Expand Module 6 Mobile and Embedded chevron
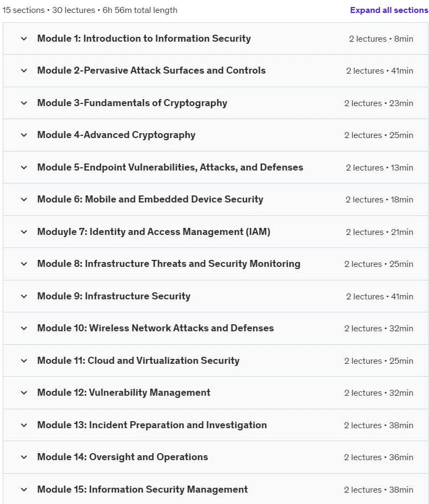 point(24,199)
